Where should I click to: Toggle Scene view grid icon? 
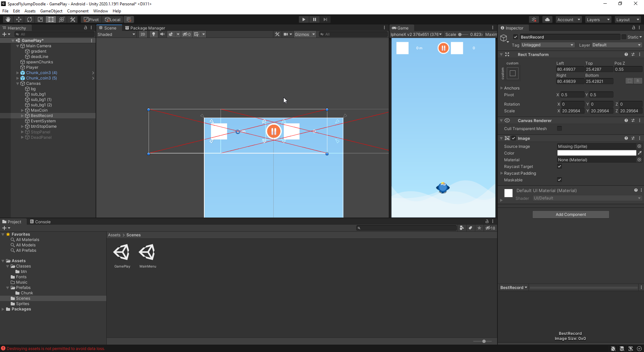[197, 34]
